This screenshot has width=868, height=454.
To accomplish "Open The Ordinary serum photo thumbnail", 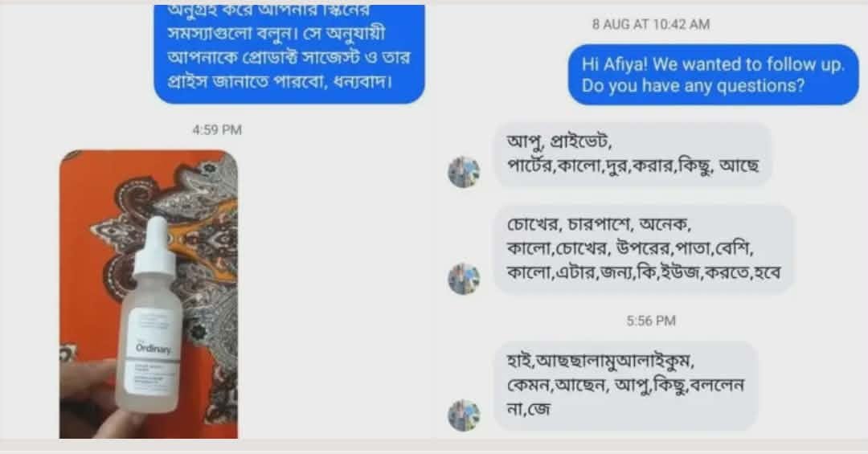I will point(149,294).
